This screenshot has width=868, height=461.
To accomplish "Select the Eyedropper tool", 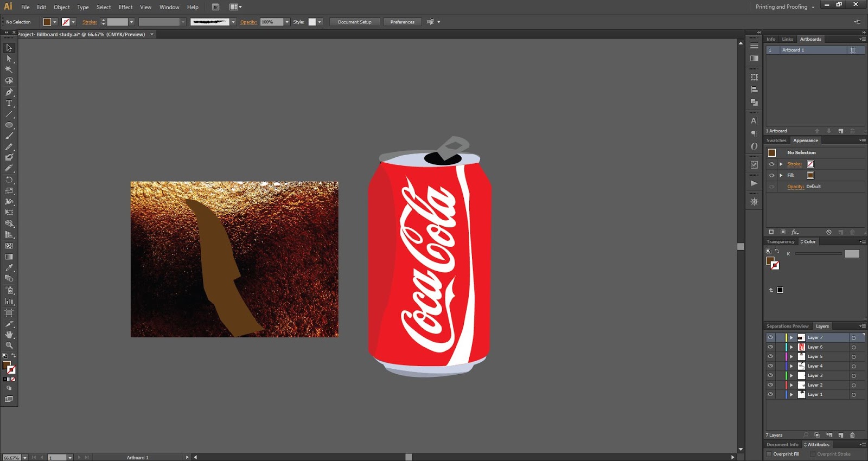I will pyautogui.click(x=9, y=268).
